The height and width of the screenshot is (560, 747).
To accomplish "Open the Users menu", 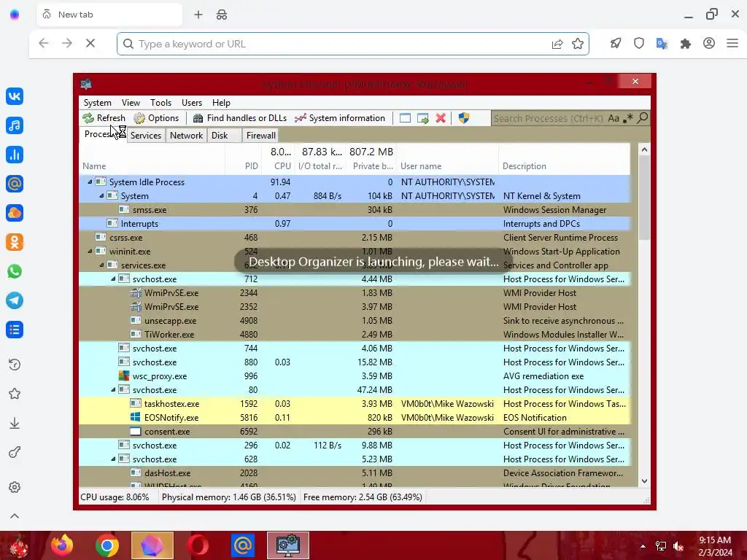I will click(x=192, y=102).
